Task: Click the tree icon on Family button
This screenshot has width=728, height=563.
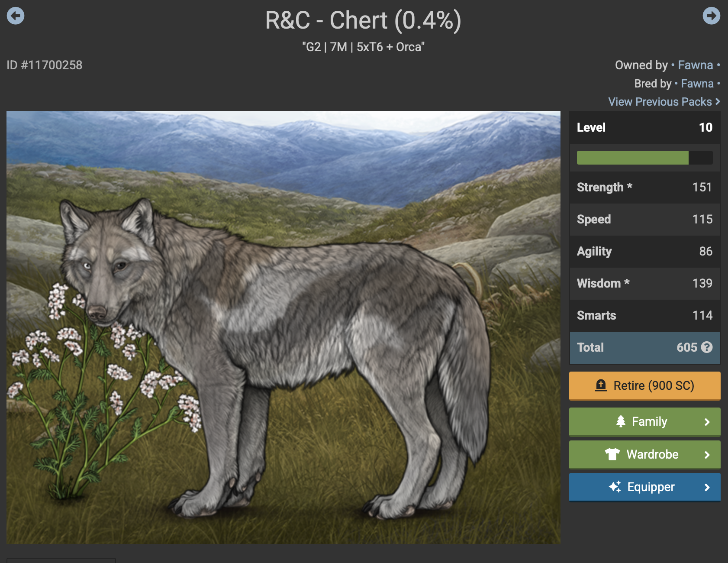Action: tap(621, 421)
